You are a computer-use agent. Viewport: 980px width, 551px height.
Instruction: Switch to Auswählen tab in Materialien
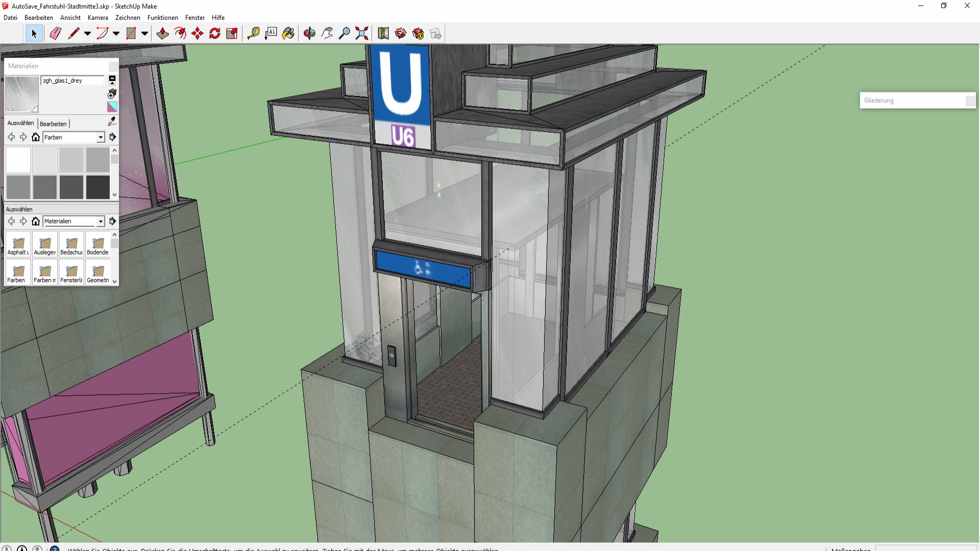point(20,123)
